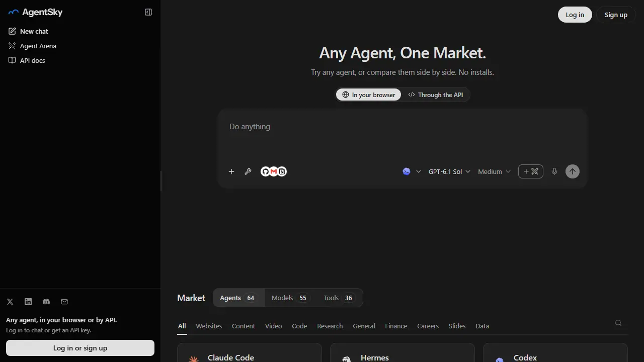Open API docs from the sidebar
644x362 pixels.
click(27, 60)
